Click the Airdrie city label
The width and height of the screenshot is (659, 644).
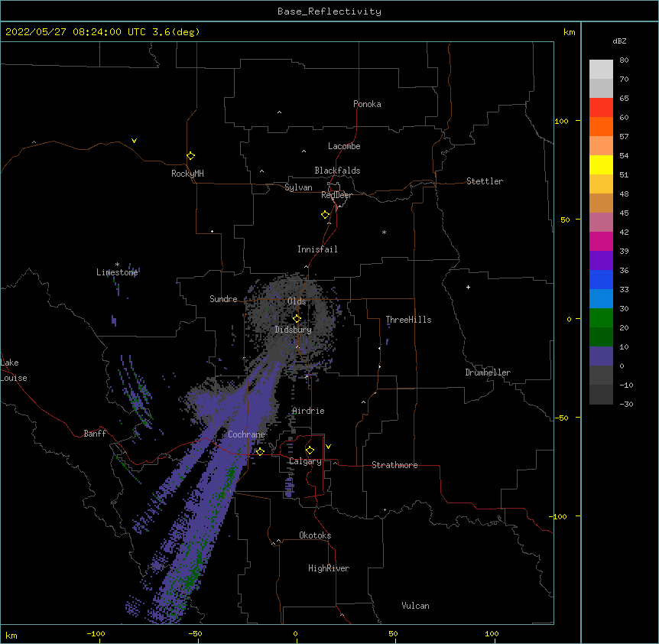click(308, 411)
